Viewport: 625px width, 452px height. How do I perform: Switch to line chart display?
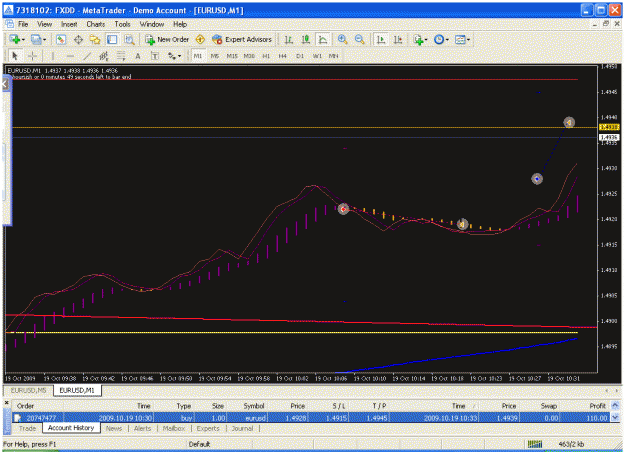(x=323, y=39)
